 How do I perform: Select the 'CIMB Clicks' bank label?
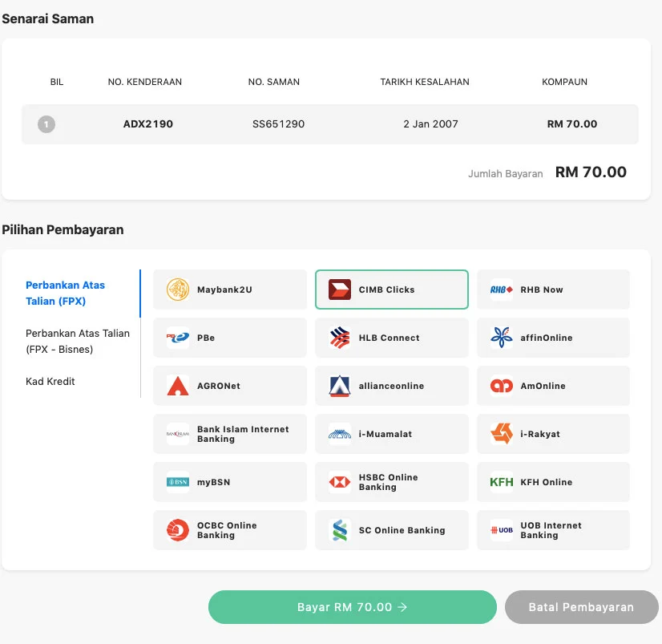387,290
